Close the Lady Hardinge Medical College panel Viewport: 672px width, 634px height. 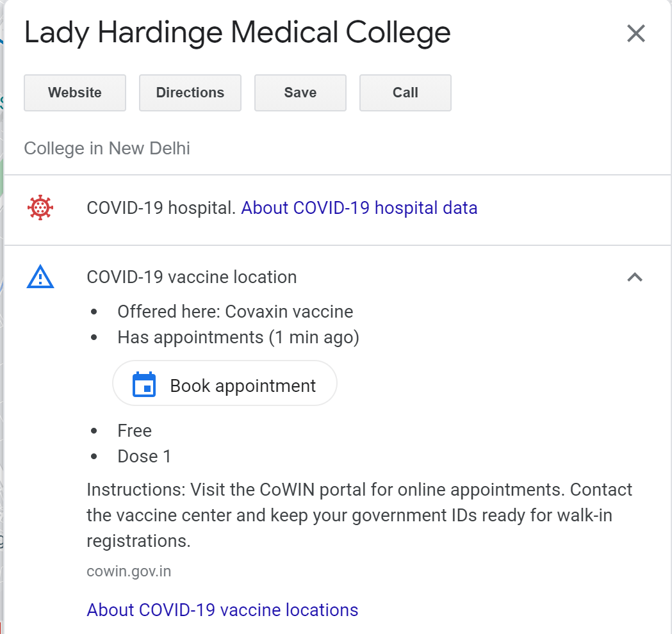tap(635, 33)
